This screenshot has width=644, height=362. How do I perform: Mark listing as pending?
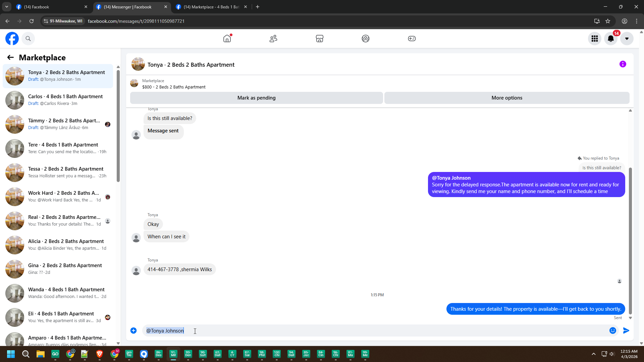click(x=257, y=98)
